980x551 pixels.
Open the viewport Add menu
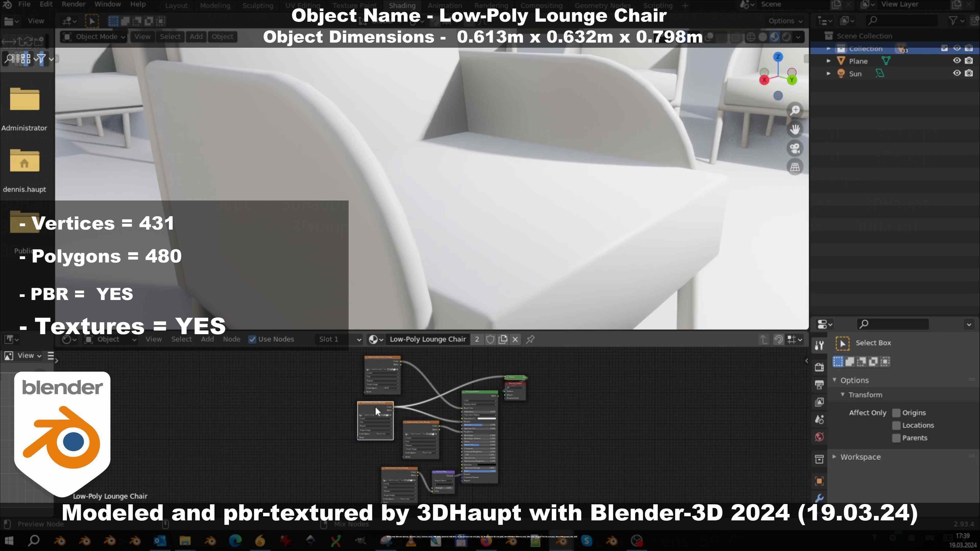[196, 37]
